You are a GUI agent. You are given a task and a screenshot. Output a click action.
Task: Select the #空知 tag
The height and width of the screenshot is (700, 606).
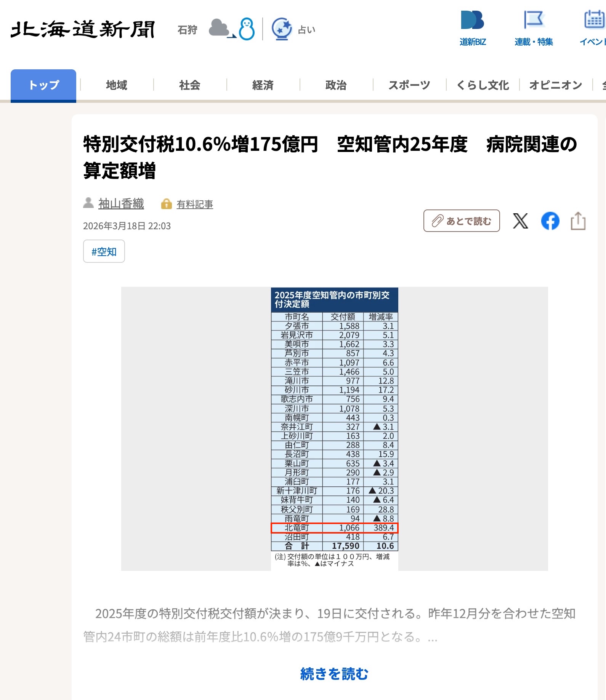(104, 251)
